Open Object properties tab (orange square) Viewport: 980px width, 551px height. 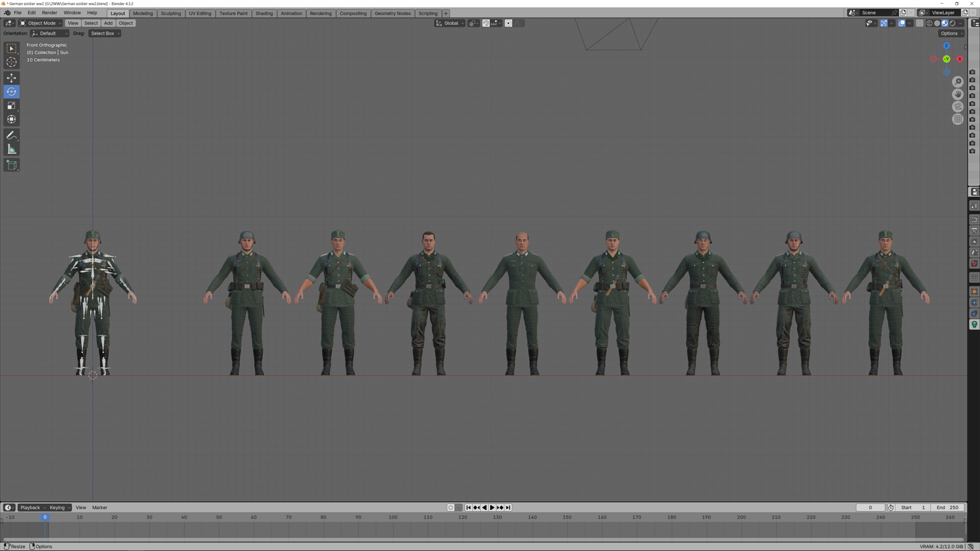coord(974,291)
